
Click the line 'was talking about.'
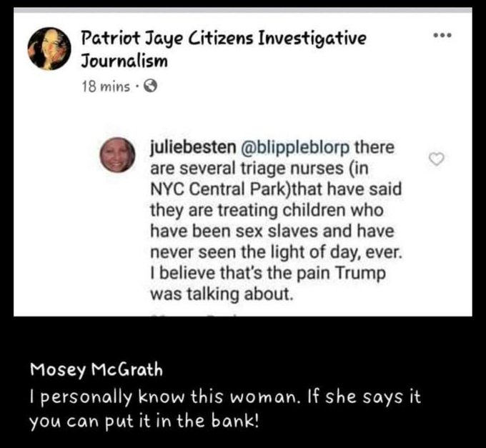tap(222, 294)
